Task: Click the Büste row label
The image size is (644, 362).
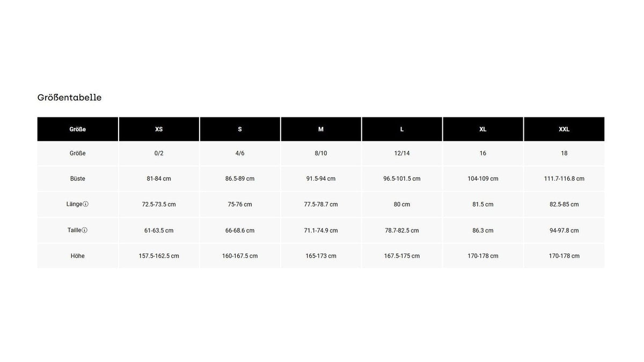Action: [78, 179]
